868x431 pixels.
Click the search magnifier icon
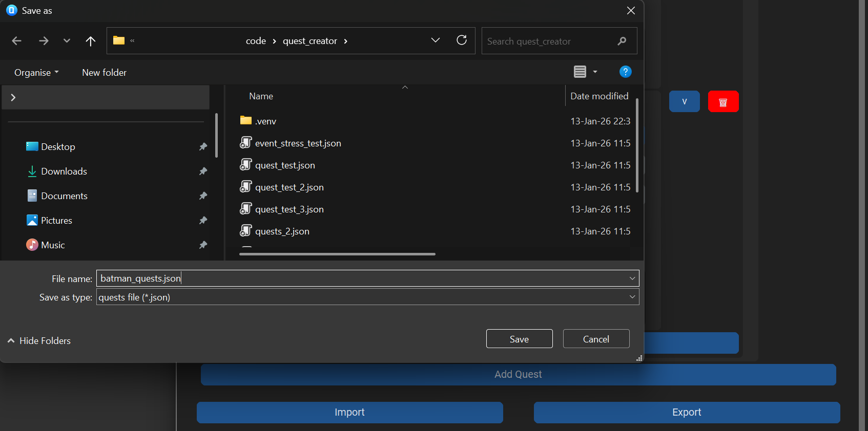click(622, 41)
